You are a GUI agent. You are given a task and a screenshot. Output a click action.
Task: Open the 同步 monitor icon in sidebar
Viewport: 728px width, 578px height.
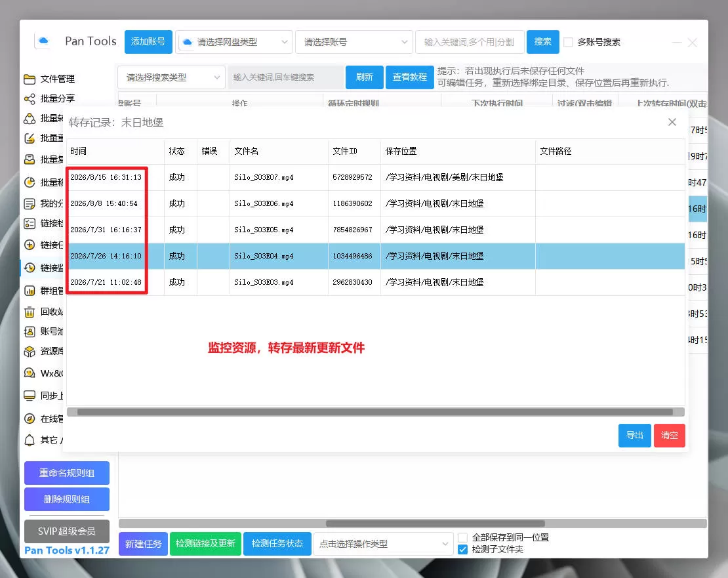click(30, 396)
